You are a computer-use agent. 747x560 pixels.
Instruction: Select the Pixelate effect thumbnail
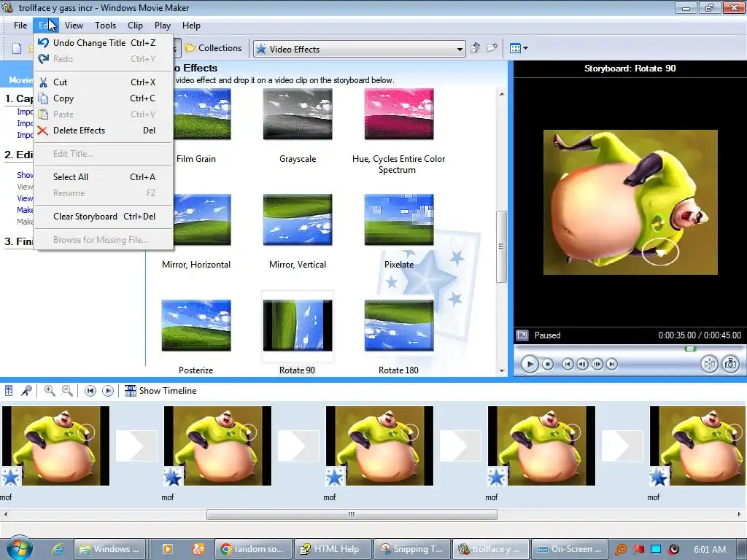[399, 220]
